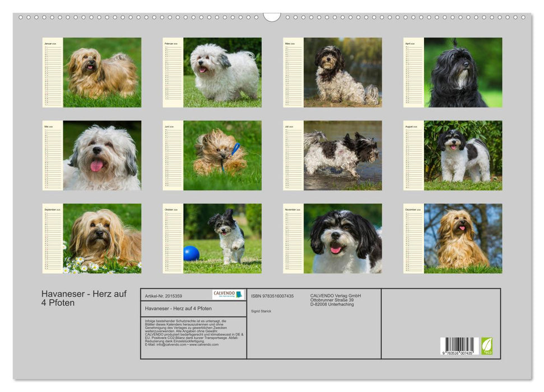Click the barcode at bottom right
544x392 pixels.
pos(459,346)
